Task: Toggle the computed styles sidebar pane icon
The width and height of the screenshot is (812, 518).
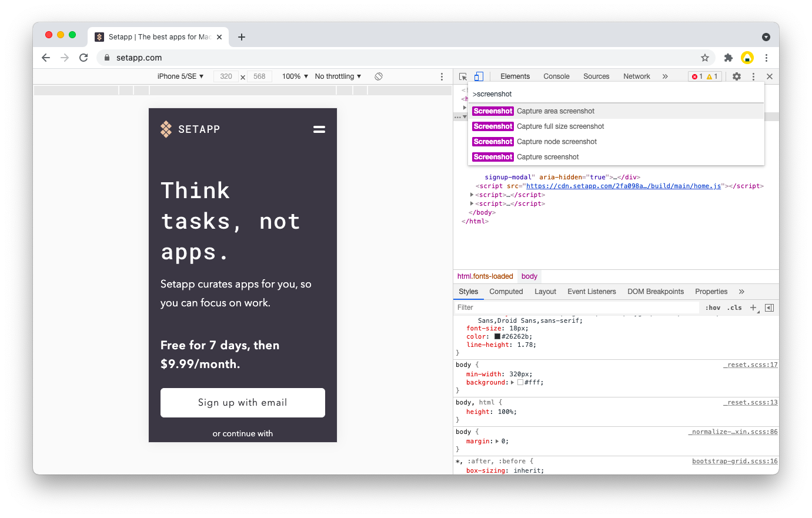Action: pyautogui.click(x=770, y=308)
